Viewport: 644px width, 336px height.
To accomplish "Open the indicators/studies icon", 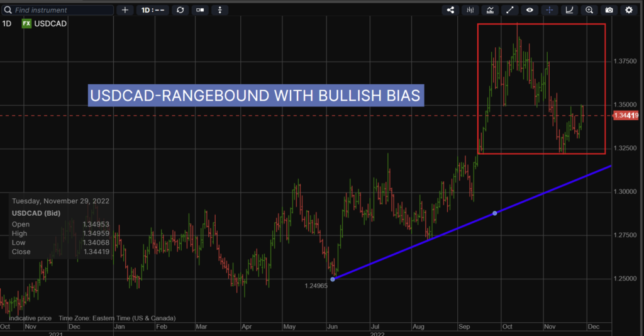I will point(489,10).
